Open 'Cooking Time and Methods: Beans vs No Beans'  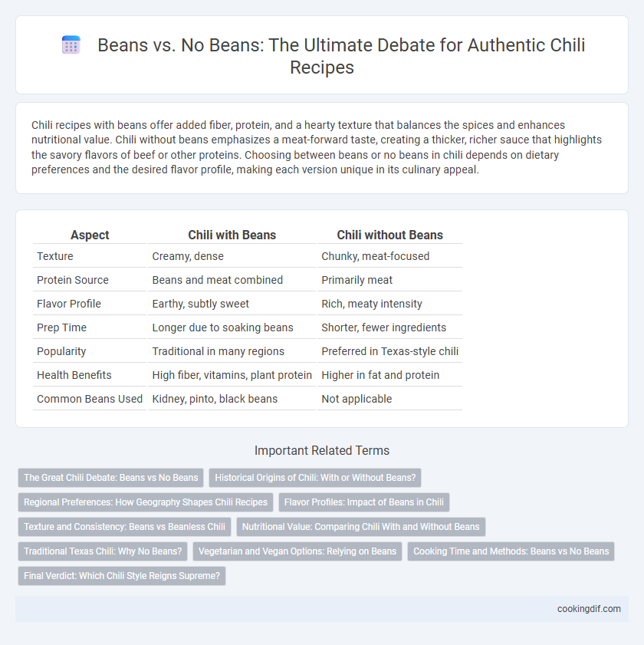tap(511, 551)
